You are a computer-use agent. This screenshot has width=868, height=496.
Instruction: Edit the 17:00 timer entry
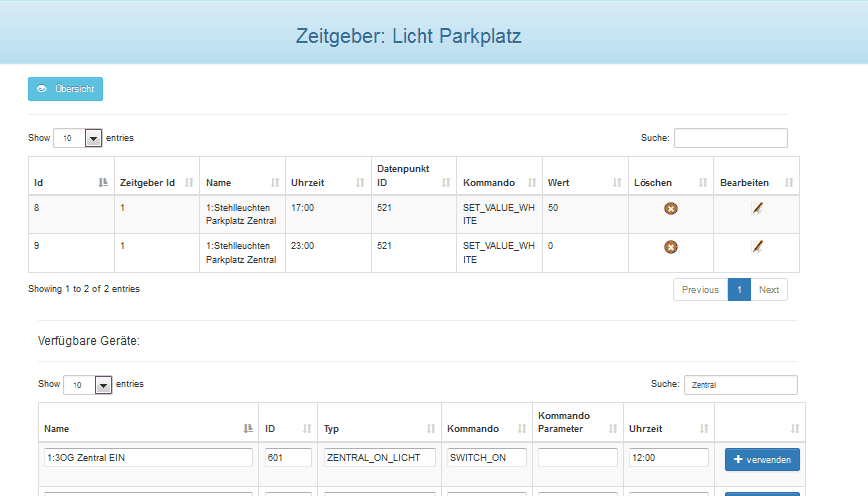pos(757,208)
